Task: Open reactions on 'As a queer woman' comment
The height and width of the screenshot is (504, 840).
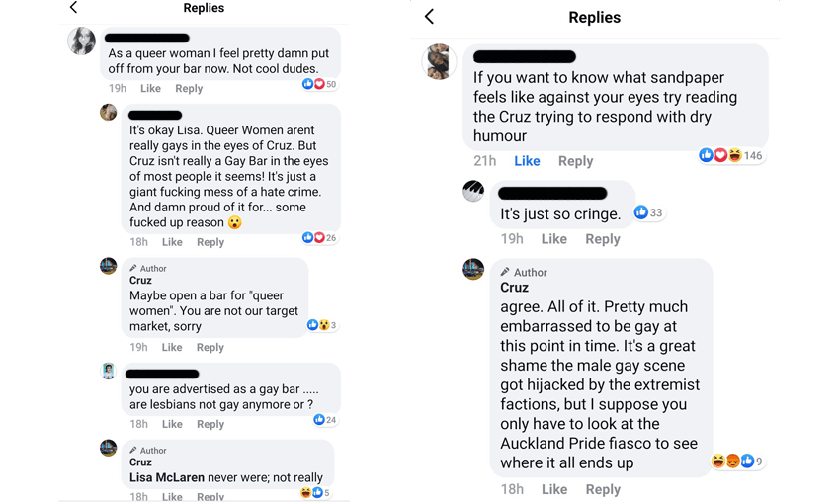Action: coord(319,85)
